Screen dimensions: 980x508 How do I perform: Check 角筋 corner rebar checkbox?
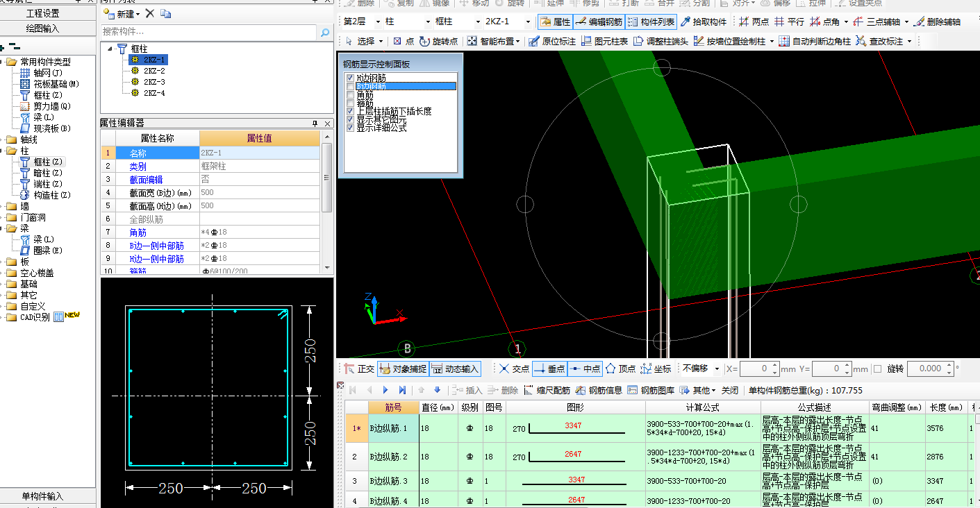[x=351, y=94]
